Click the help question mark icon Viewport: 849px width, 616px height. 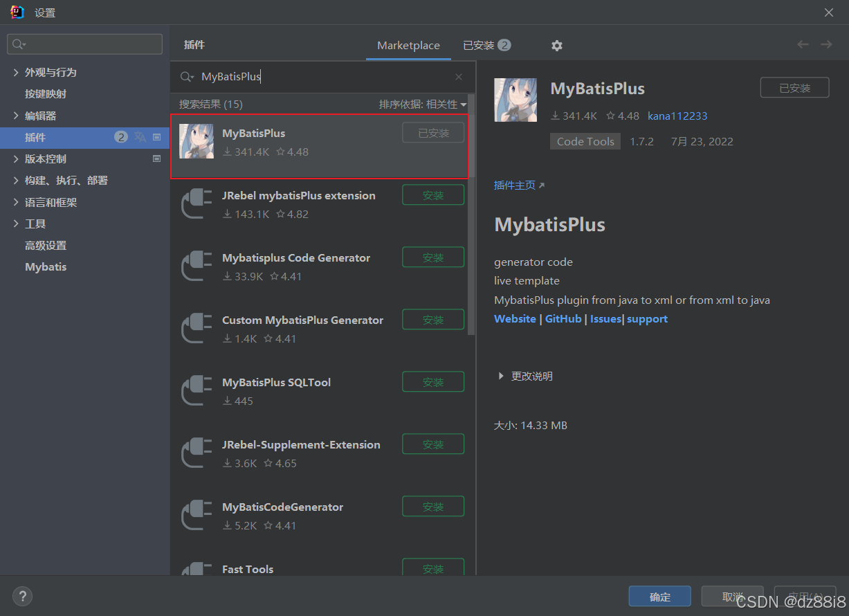[22, 596]
